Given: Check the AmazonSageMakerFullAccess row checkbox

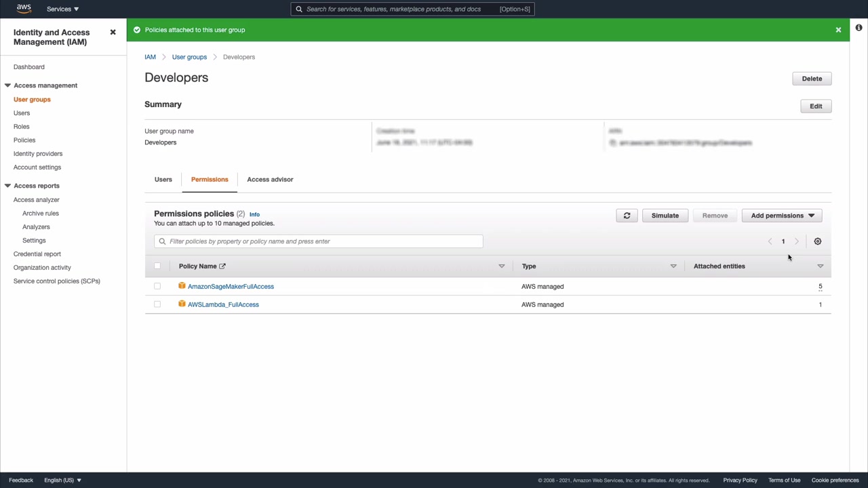Looking at the screenshot, I should pos(157,286).
